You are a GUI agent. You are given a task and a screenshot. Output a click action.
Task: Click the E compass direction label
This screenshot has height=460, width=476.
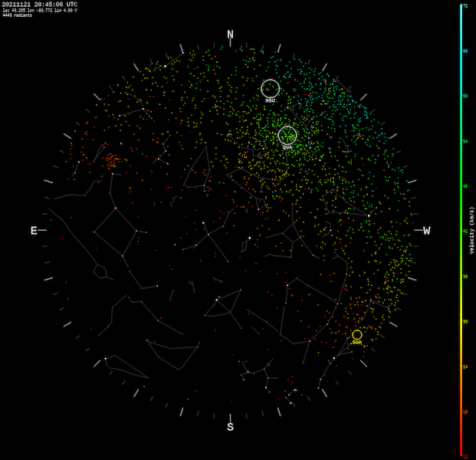click(34, 231)
